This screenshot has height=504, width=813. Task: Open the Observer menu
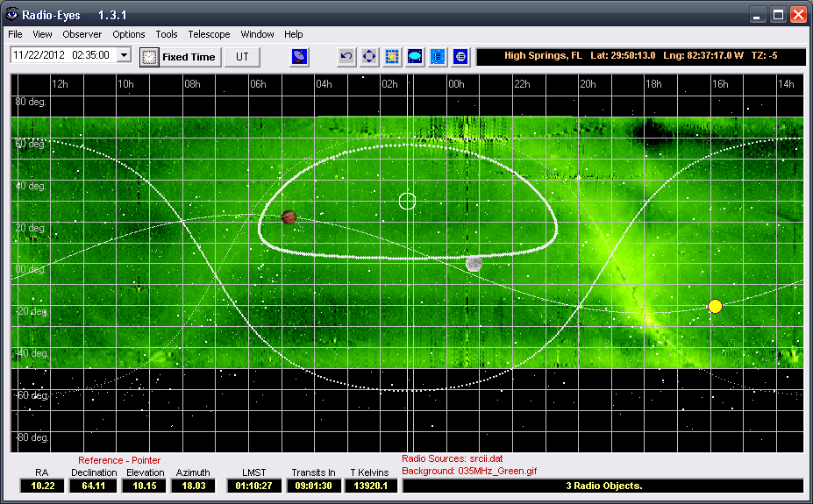point(82,34)
